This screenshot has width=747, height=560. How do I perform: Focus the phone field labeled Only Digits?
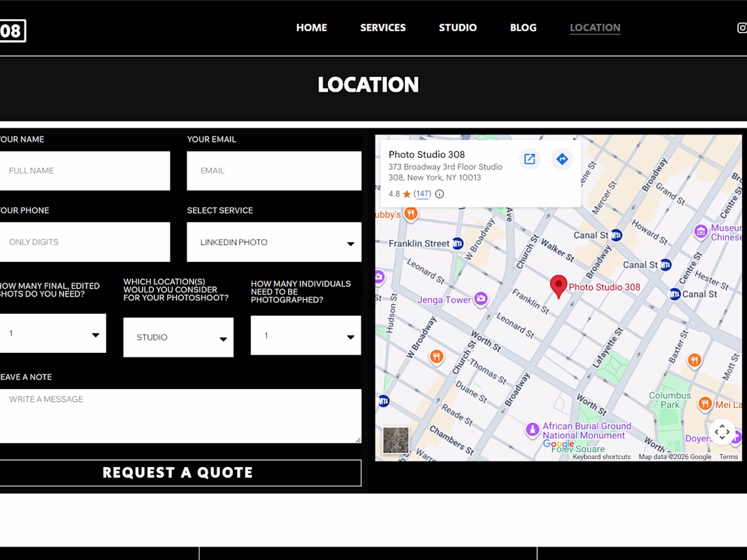click(85, 242)
